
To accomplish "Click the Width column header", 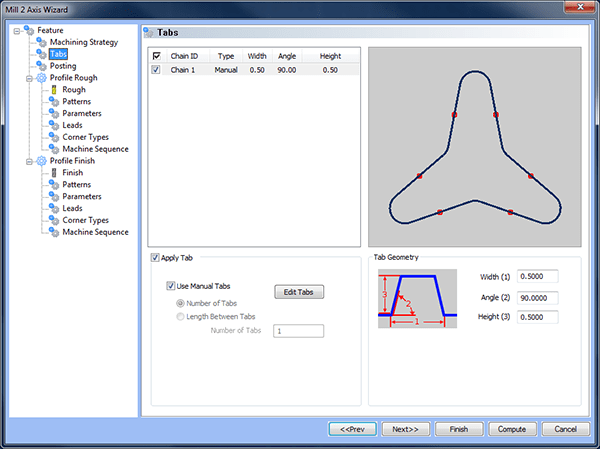I will [257, 56].
